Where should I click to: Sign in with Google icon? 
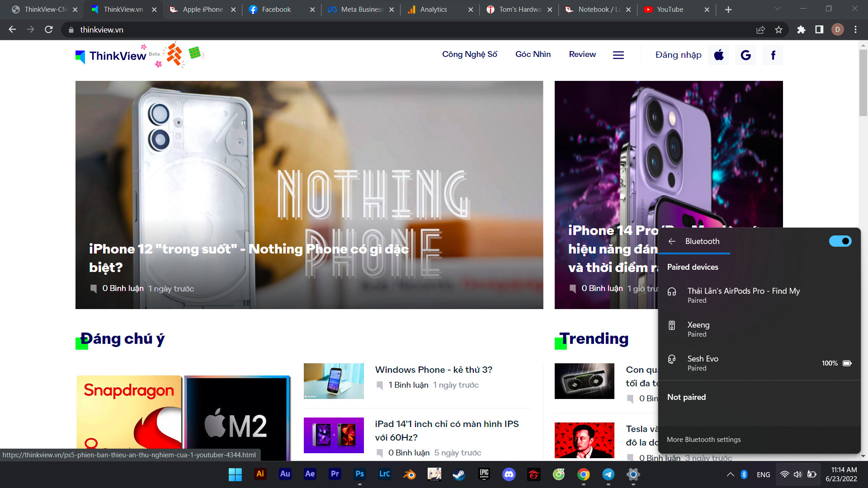click(746, 55)
